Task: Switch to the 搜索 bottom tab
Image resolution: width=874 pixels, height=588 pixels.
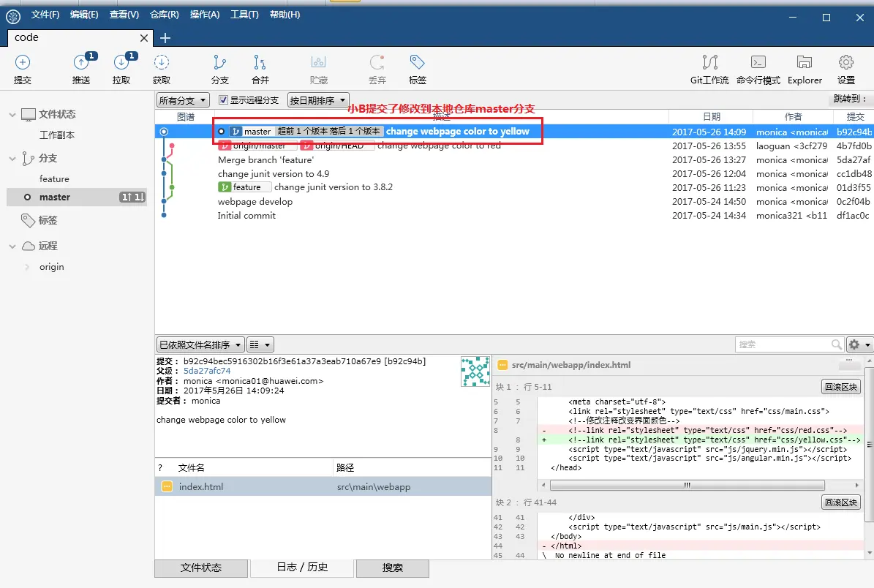Action: tap(393, 568)
